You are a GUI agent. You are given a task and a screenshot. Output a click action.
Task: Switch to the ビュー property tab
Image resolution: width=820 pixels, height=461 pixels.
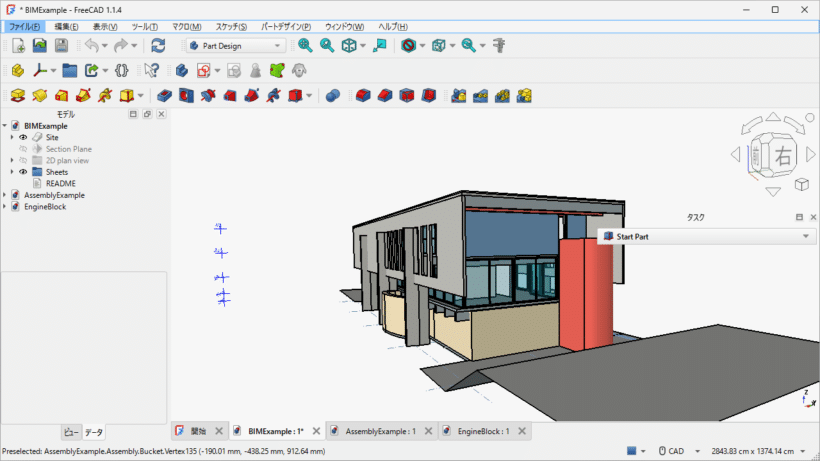[x=71, y=432]
